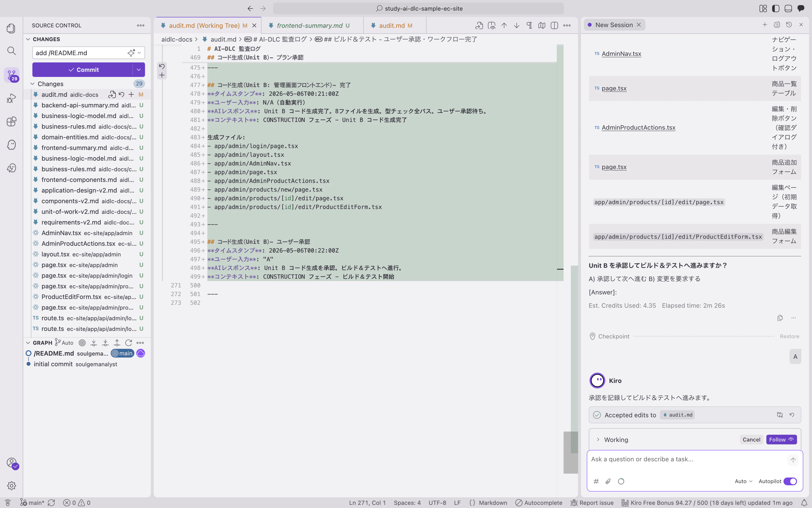Open Commit button dropdown arrow
Image resolution: width=812 pixels, height=508 pixels.
(138, 70)
